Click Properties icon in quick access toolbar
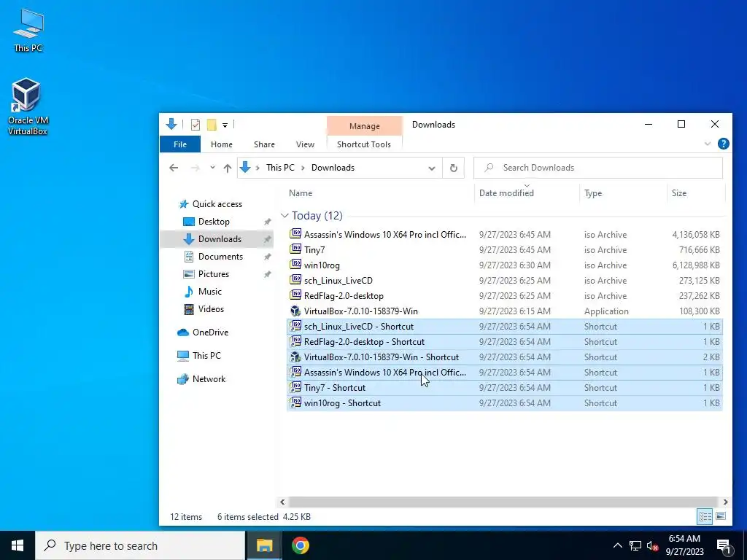Screen dimensions: 747x560 pos(196,125)
